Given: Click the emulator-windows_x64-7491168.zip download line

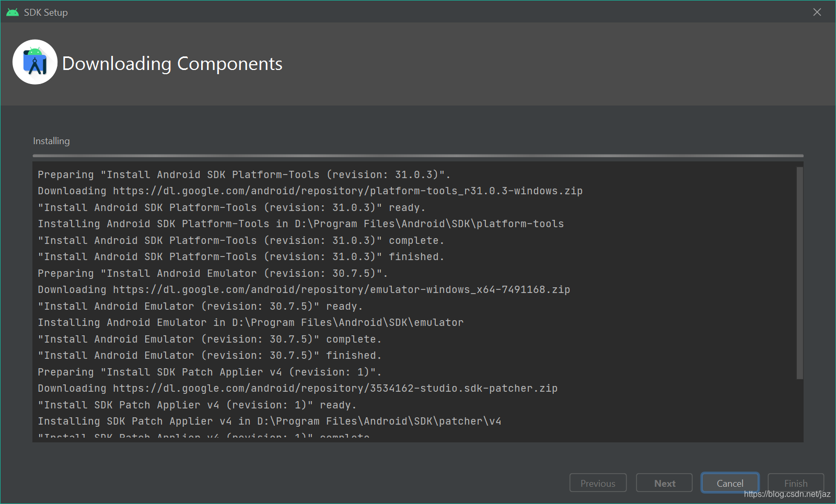Looking at the screenshot, I should point(304,289).
